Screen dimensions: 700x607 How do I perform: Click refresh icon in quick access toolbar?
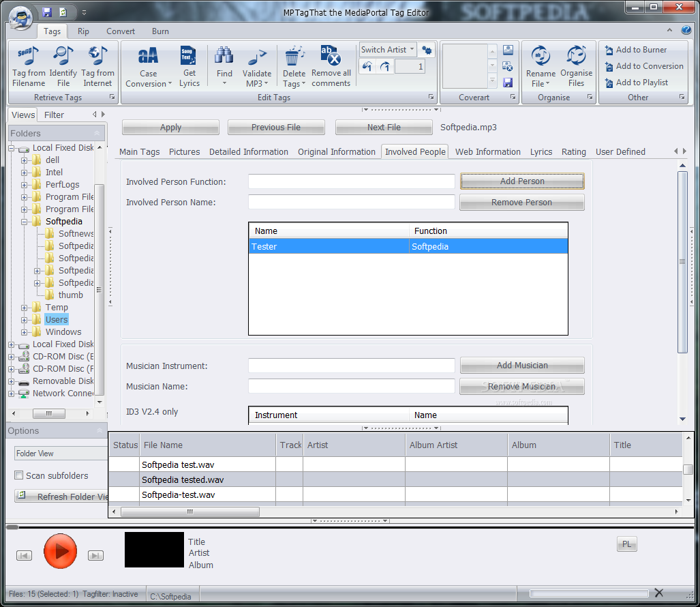point(63,12)
